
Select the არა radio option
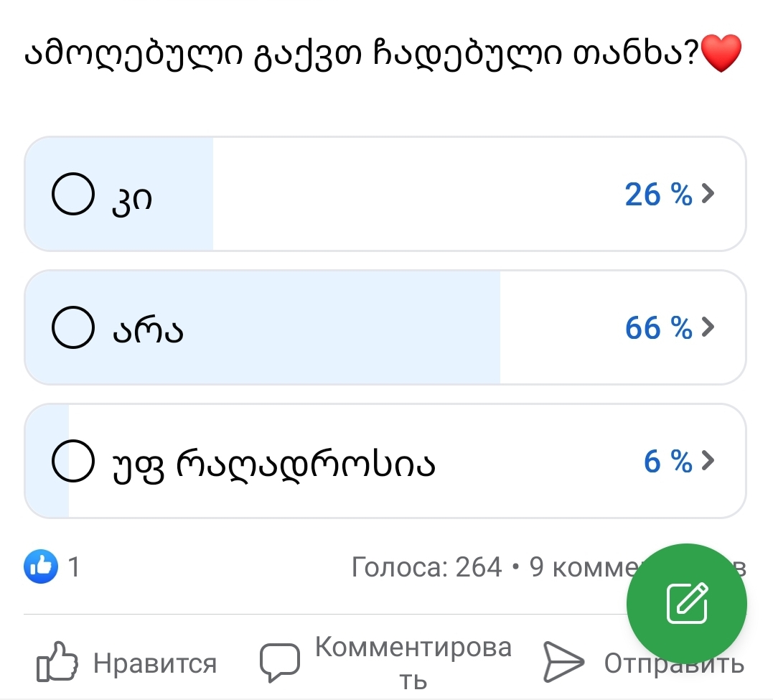point(72,327)
